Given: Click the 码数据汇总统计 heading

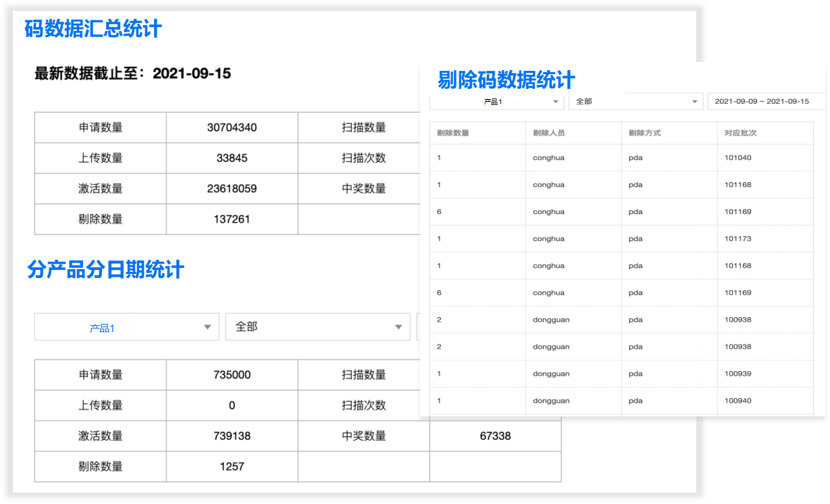Looking at the screenshot, I should click(x=93, y=29).
